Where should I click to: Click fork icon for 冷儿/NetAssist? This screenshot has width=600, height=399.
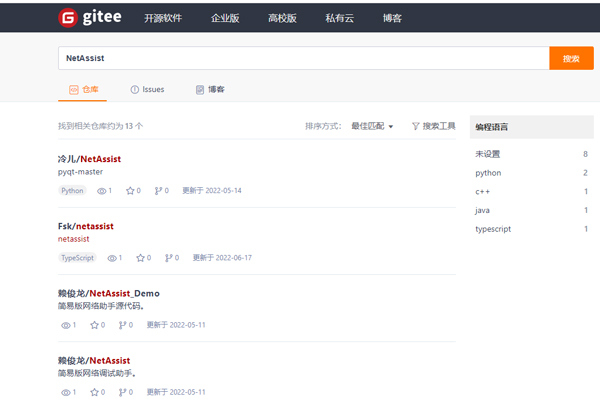click(158, 191)
